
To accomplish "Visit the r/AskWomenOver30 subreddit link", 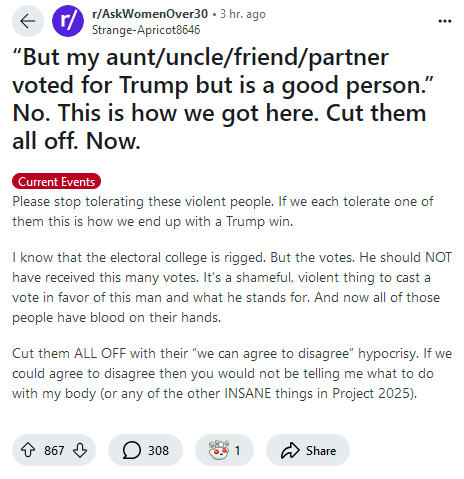I will click(150, 14).
